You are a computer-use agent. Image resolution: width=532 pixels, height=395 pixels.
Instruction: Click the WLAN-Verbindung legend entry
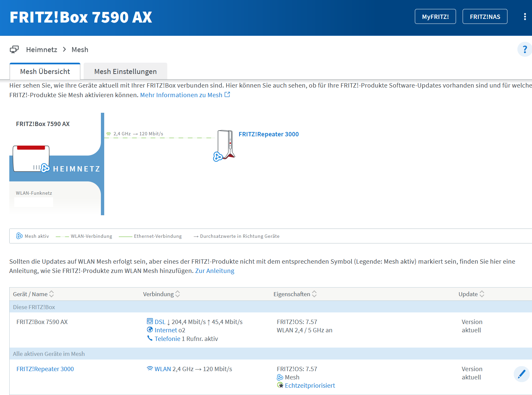coord(84,236)
